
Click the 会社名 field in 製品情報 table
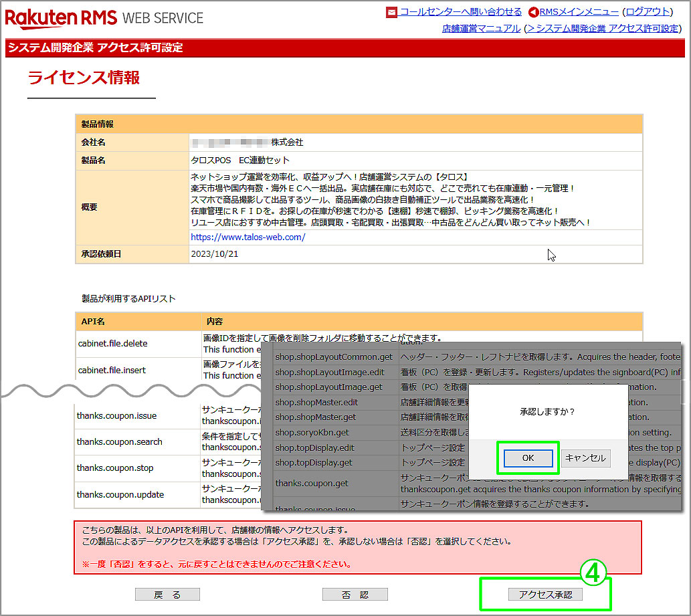[x=130, y=142]
